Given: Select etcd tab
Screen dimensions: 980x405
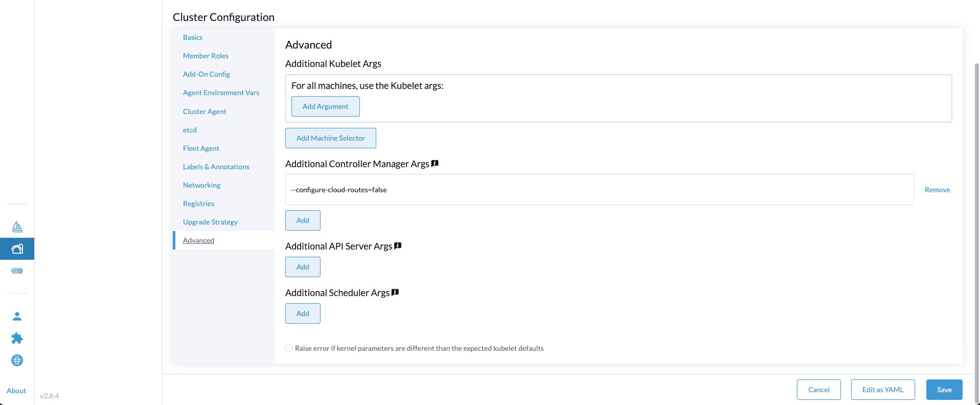Looking at the screenshot, I should coord(190,130).
